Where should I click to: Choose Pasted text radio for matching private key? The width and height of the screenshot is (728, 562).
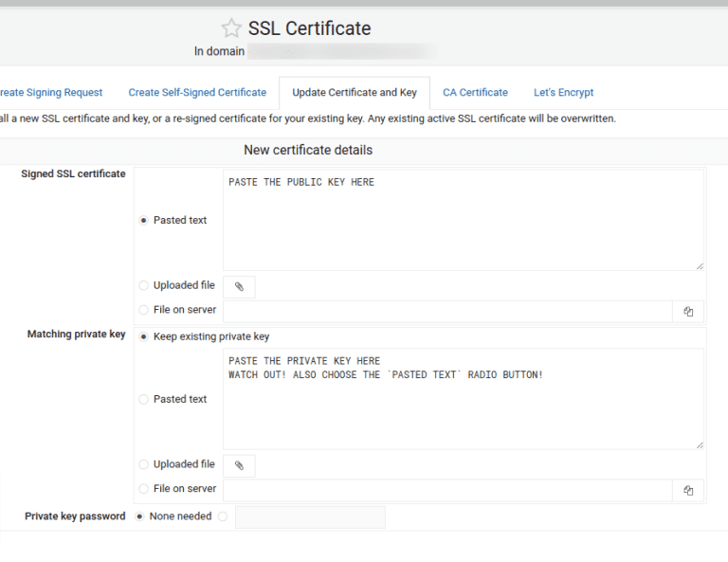pyautogui.click(x=144, y=399)
